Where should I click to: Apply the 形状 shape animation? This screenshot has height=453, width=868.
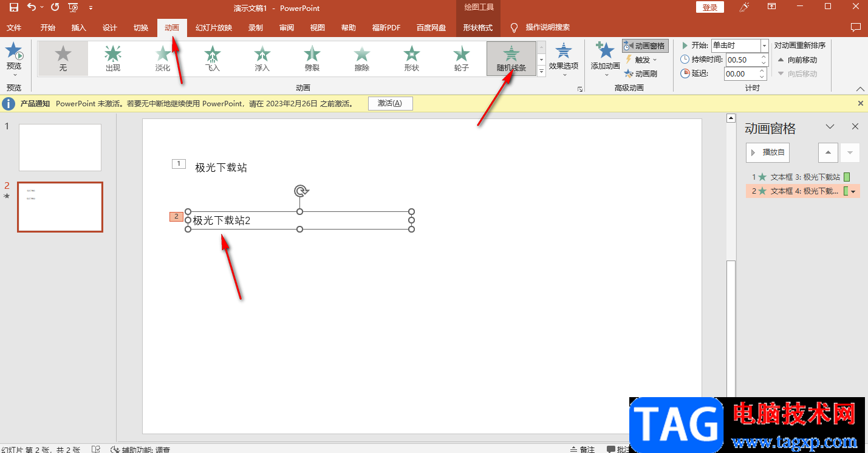[x=412, y=59]
